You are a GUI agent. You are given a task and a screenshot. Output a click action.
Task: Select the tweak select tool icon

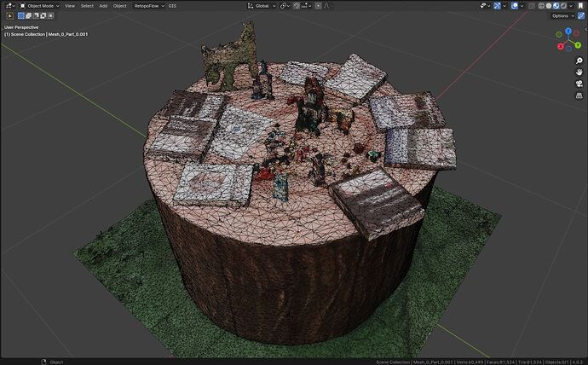(10, 15)
